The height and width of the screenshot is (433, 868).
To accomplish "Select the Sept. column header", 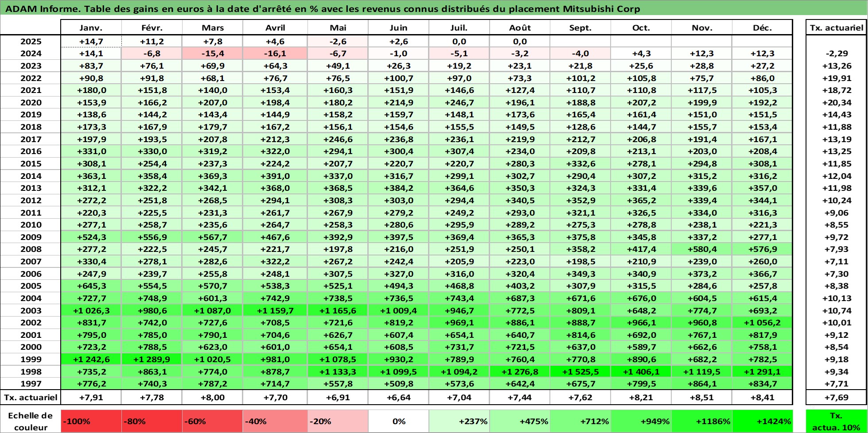I will pos(580,27).
